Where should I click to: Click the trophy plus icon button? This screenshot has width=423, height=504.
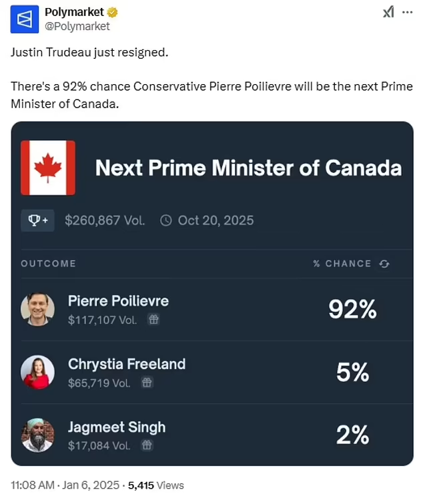pyautogui.click(x=37, y=220)
